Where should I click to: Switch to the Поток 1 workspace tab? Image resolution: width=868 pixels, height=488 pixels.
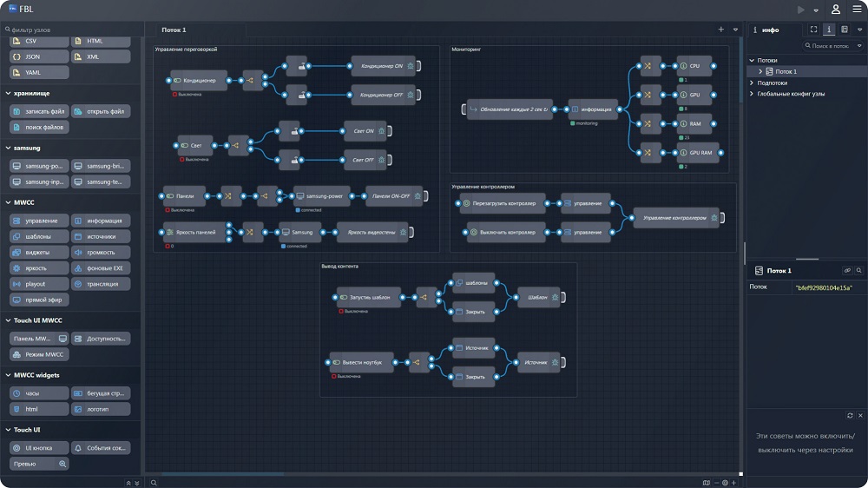[x=174, y=30]
